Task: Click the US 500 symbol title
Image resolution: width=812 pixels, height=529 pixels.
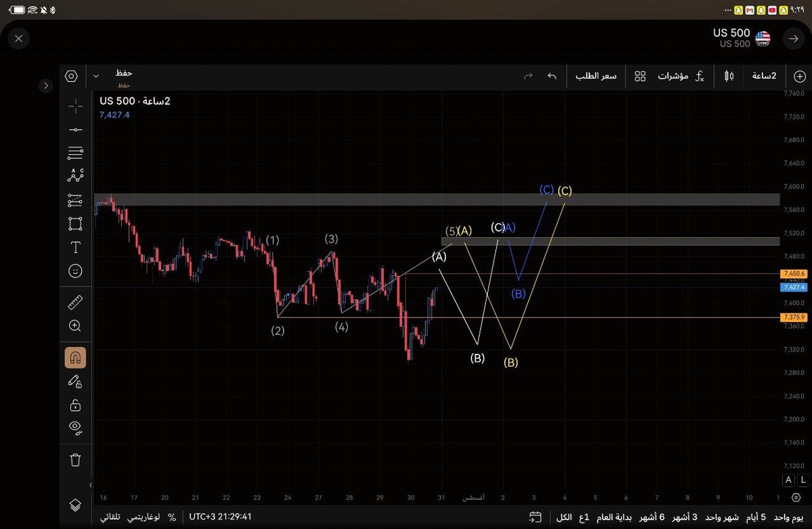Action: click(731, 33)
